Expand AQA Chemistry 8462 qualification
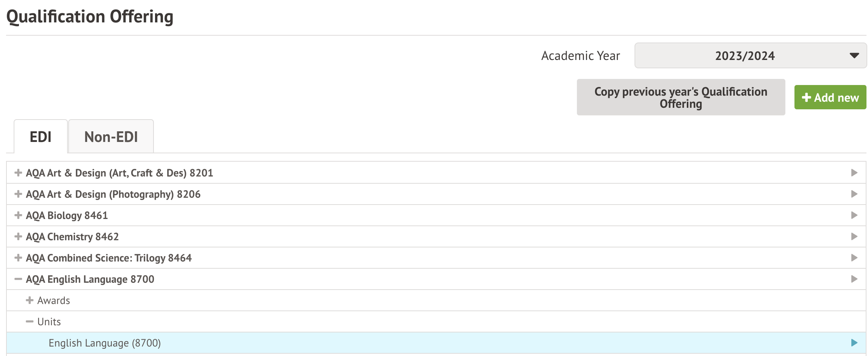The height and width of the screenshot is (356, 868). (x=18, y=236)
